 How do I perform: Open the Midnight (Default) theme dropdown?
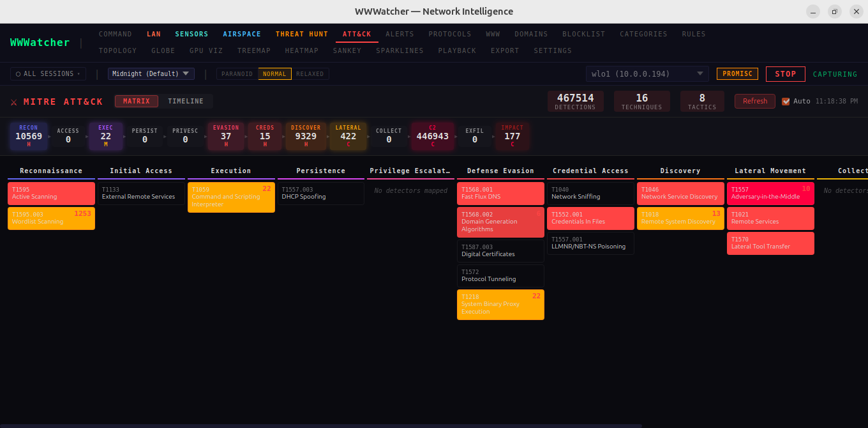click(151, 74)
